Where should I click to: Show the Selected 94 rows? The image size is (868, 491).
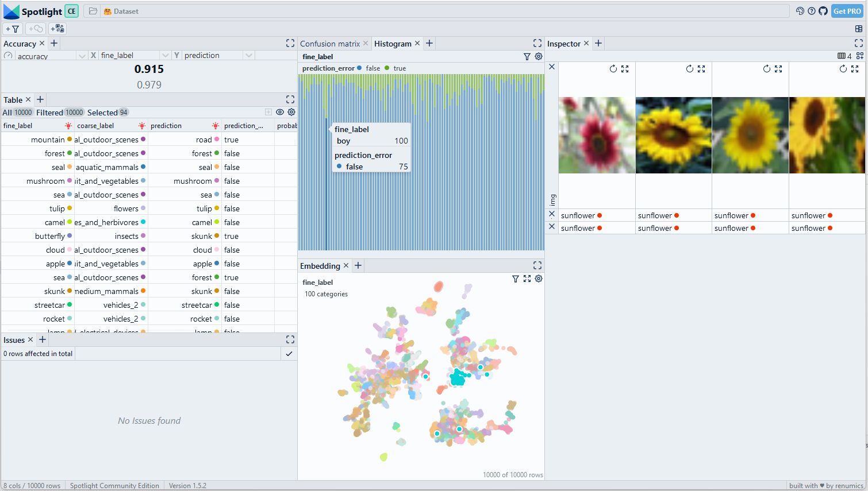coord(107,113)
